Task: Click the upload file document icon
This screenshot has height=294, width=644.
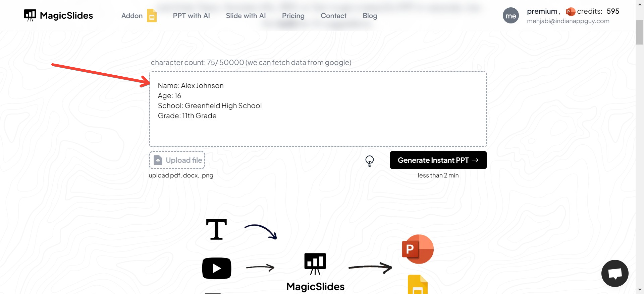Action: coord(158,160)
